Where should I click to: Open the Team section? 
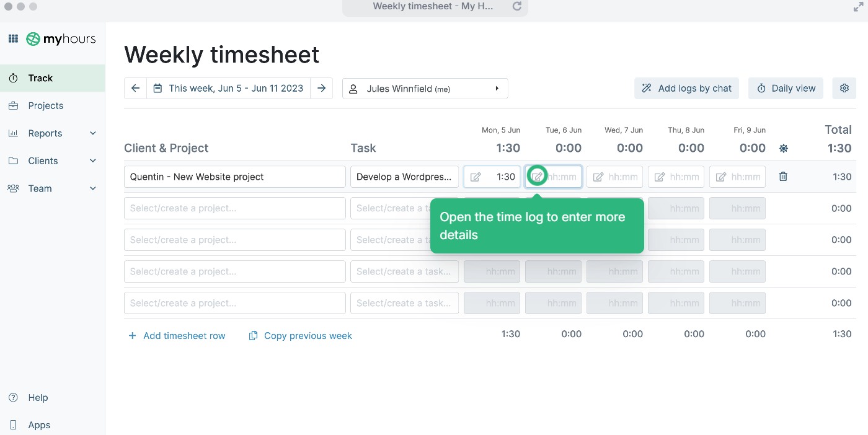(x=40, y=188)
